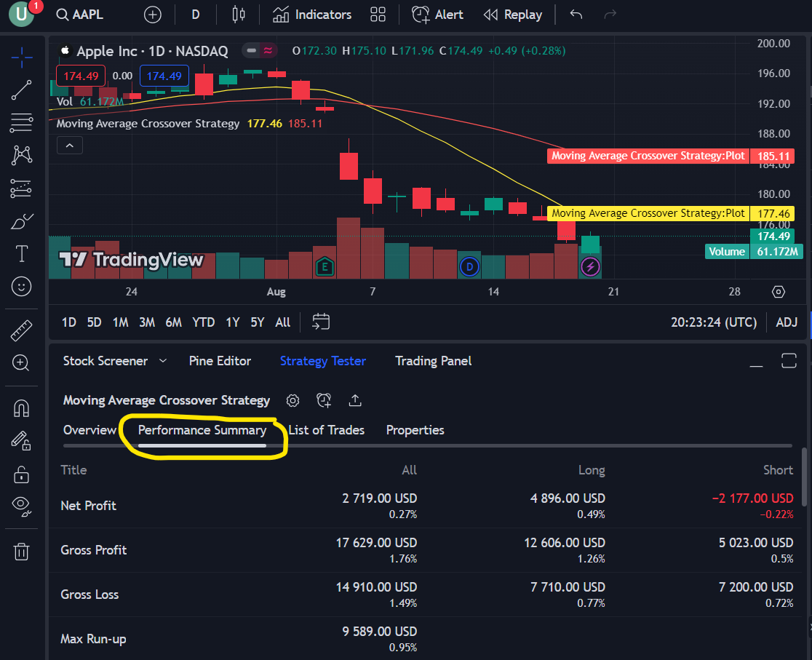
Task: Select the Text annotation tool
Action: [22, 254]
